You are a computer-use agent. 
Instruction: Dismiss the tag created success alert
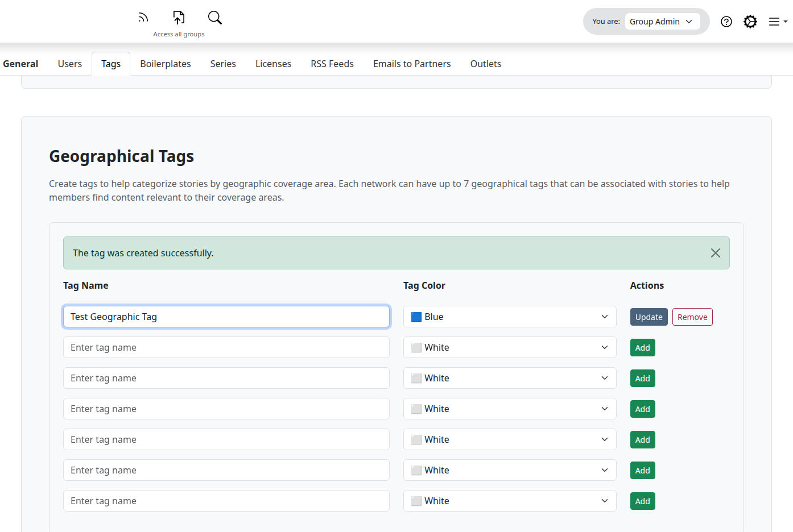tap(716, 253)
